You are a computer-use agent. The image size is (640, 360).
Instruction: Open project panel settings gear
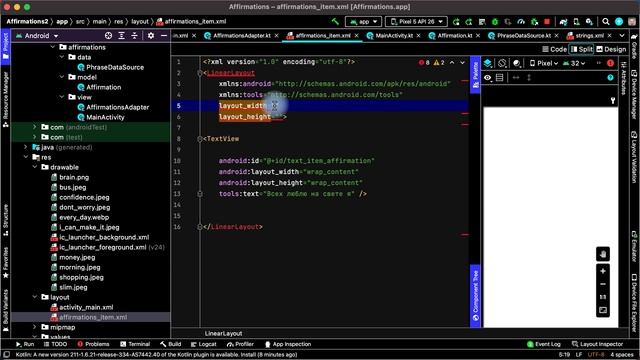tap(151, 36)
